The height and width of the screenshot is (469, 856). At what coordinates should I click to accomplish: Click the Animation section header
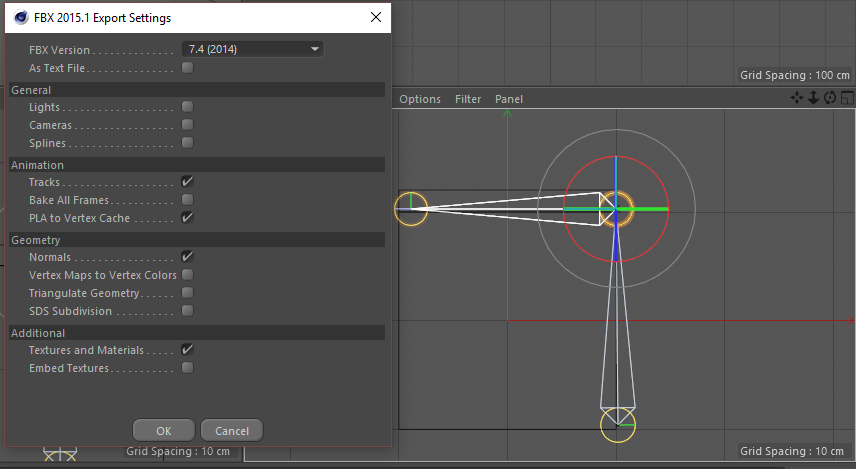pos(197,165)
